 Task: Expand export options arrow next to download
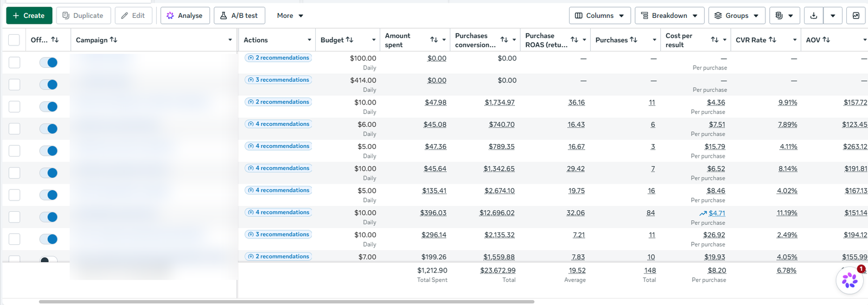point(833,16)
